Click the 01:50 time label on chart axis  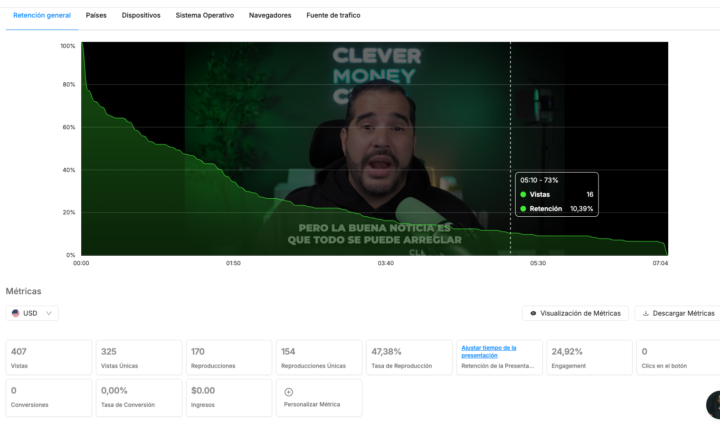(233, 263)
